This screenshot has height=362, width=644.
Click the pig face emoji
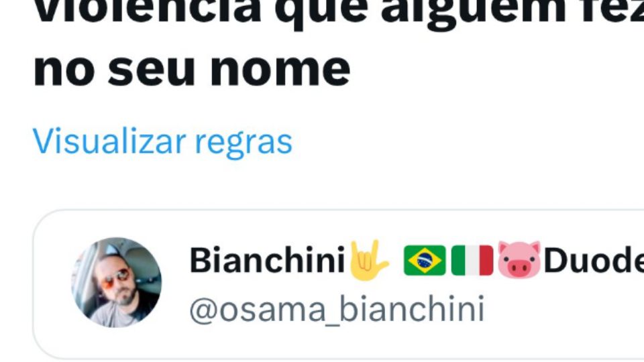(519, 260)
